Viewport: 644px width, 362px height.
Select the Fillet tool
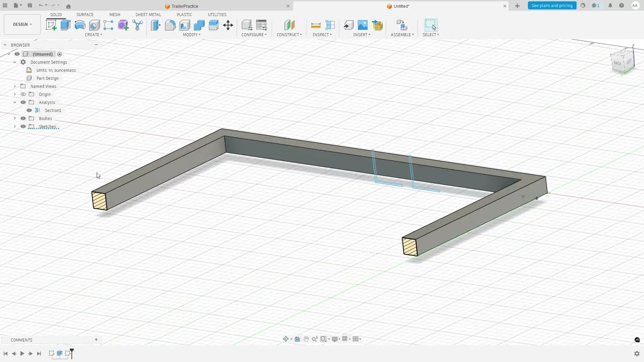point(170,25)
